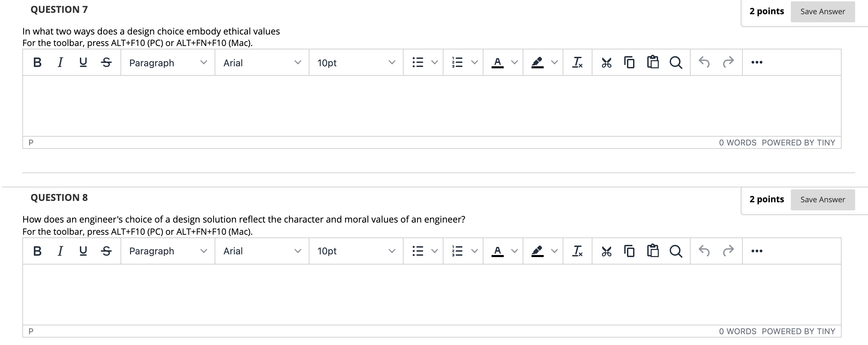868x345 pixels.
Task: Open Arial font dropdown in Question 8
Action: coord(262,251)
